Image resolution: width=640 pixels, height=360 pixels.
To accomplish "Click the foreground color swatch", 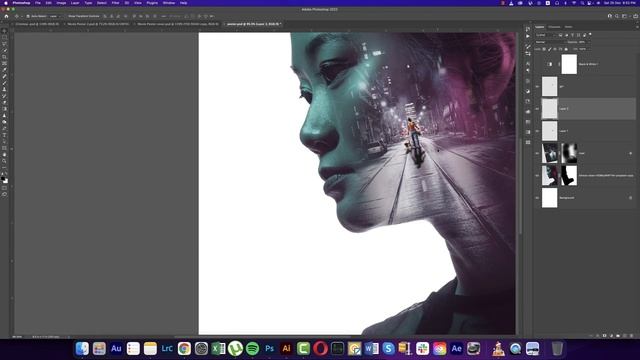I will pos(3,179).
